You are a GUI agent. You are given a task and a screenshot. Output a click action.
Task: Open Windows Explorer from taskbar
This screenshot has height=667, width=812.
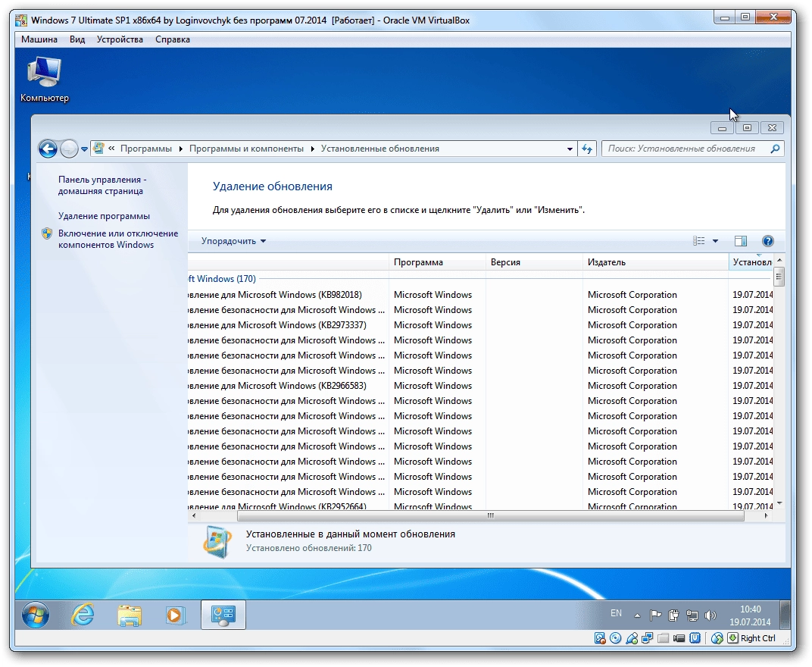pyautogui.click(x=129, y=615)
